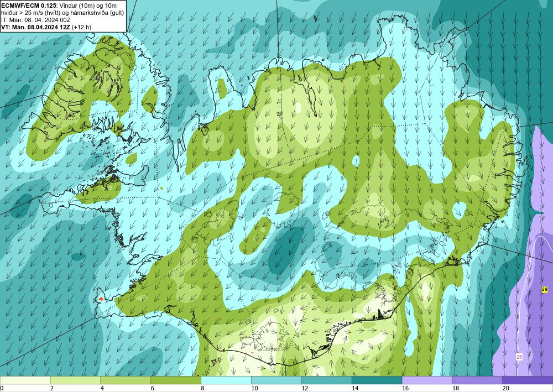The width and height of the screenshot is (553, 392).
Task: Click the legend tick label '14'
Action: coord(355,389)
